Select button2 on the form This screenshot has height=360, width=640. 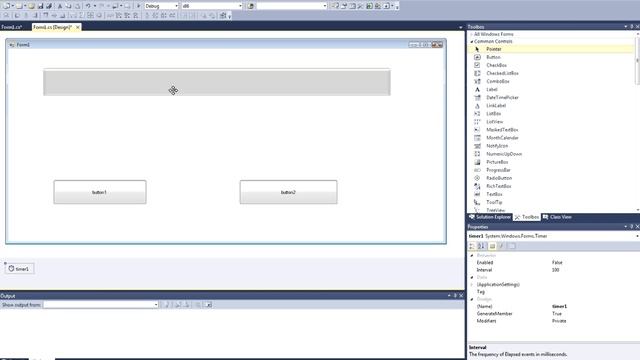pos(288,192)
